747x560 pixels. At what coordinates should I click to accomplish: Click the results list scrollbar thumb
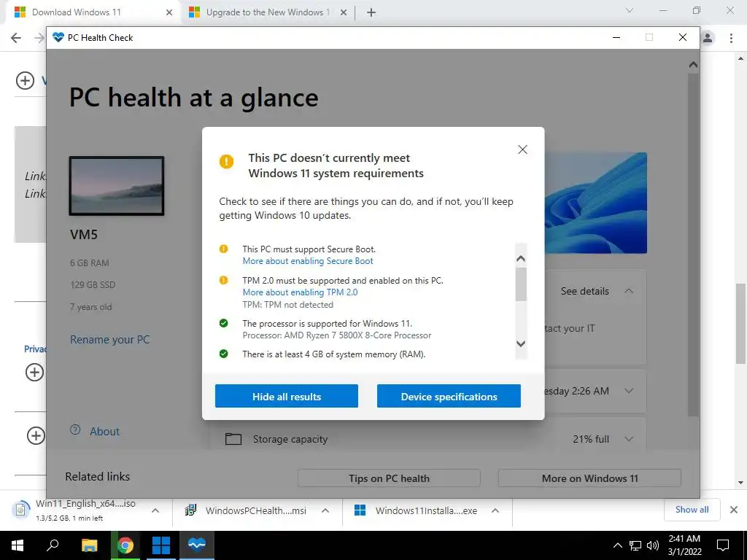point(521,284)
